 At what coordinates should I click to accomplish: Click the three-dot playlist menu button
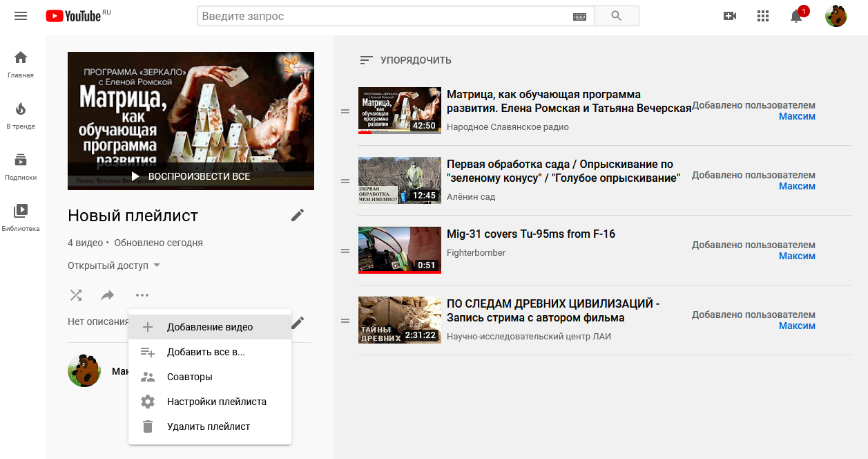pos(142,295)
